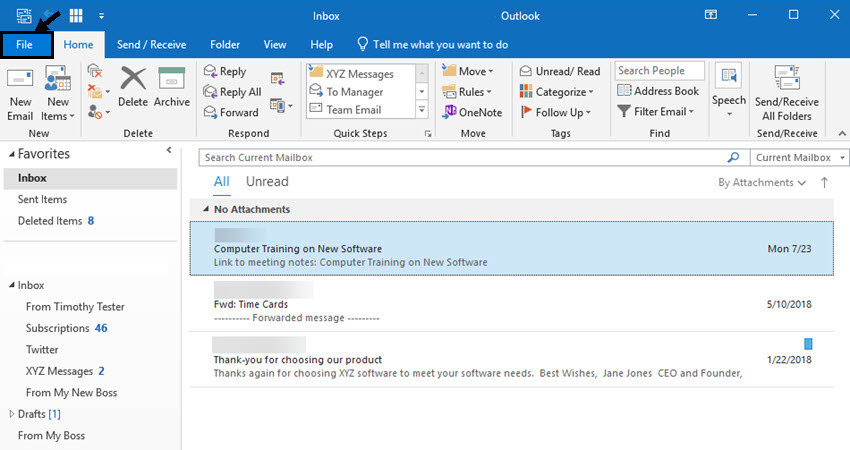Show only Unread messages
Image resolution: width=850 pixels, height=450 pixels.
pyautogui.click(x=267, y=182)
